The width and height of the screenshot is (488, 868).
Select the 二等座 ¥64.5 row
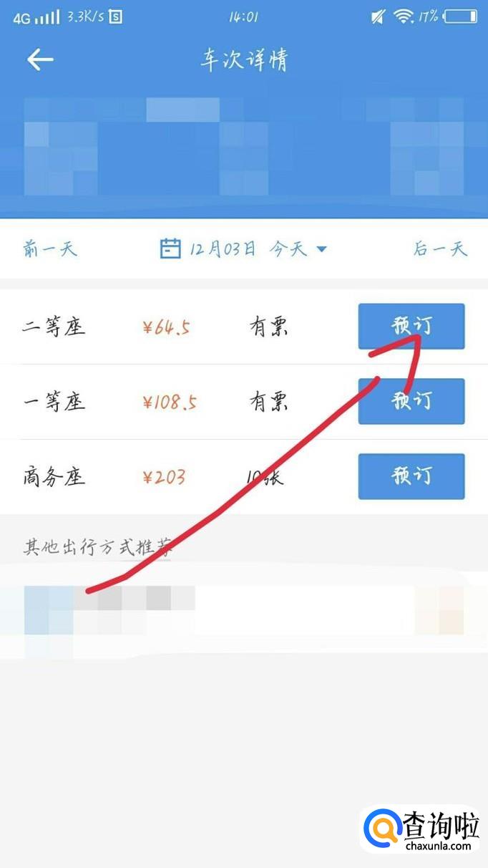pos(244,327)
